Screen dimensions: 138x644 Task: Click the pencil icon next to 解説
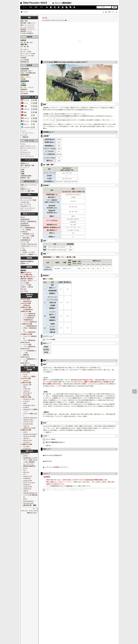point(47,360)
